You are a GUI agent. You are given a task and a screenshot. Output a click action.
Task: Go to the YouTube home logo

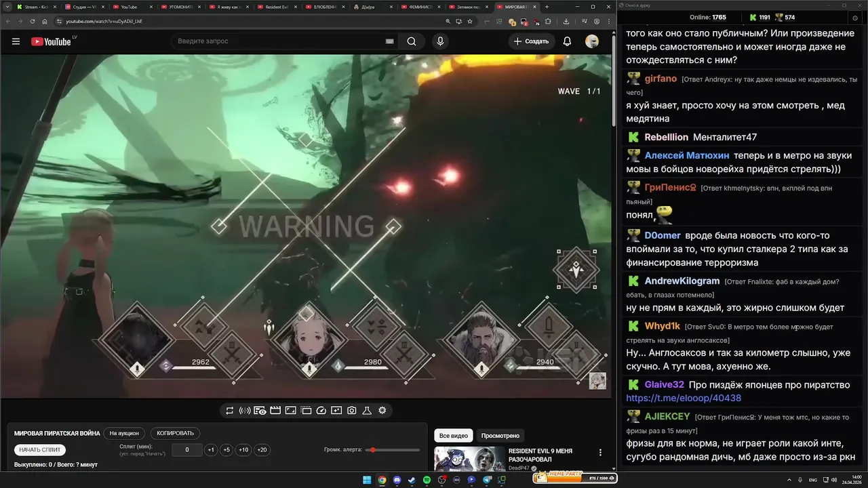(x=51, y=41)
